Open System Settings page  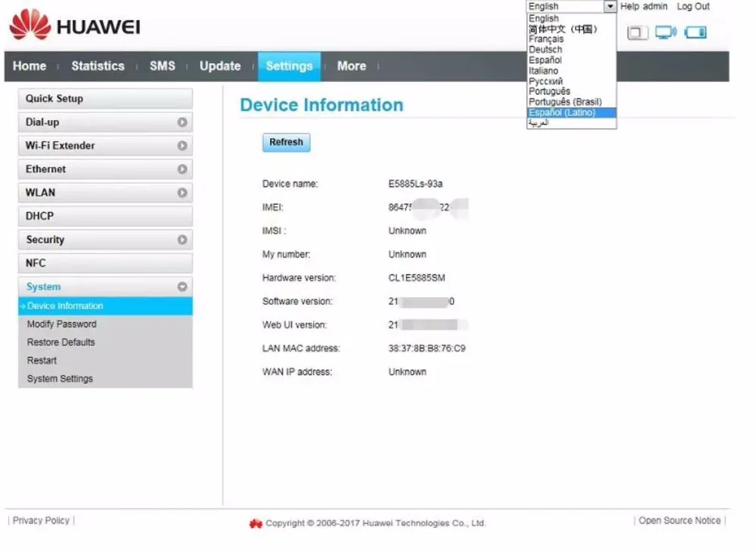60,379
